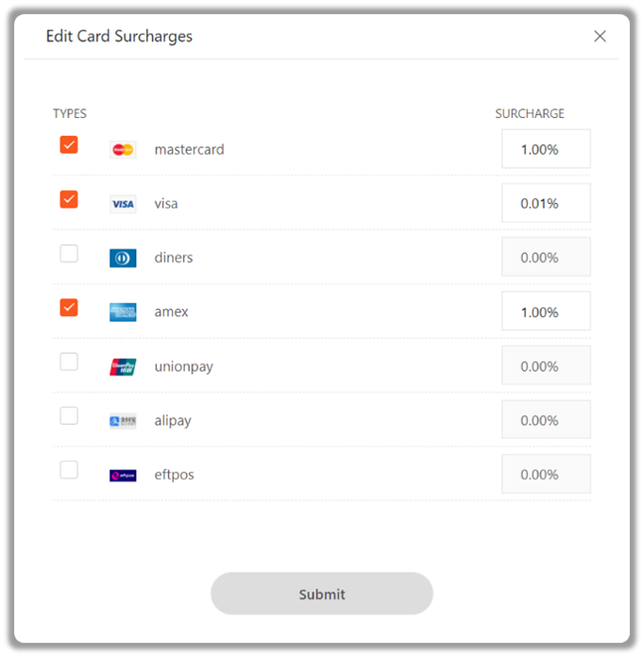Submit the card surcharges form
Screen dimensions: 644x657
click(x=322, y=594)
